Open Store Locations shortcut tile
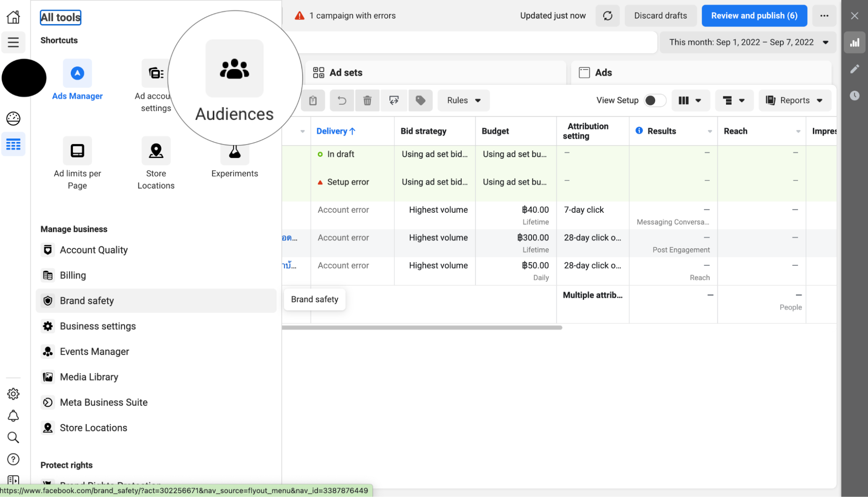Viewport: 868px width, 497px height. point(156,151)
